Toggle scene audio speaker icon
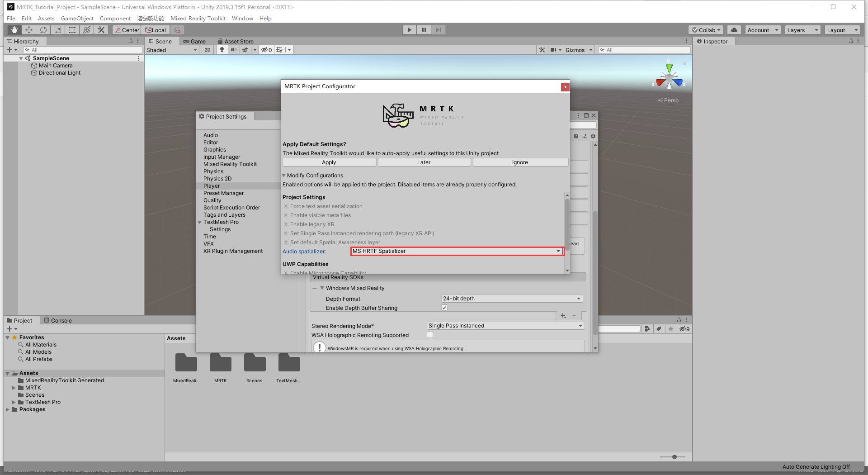This screenshot has width=868, height=475. click(233, 50)
